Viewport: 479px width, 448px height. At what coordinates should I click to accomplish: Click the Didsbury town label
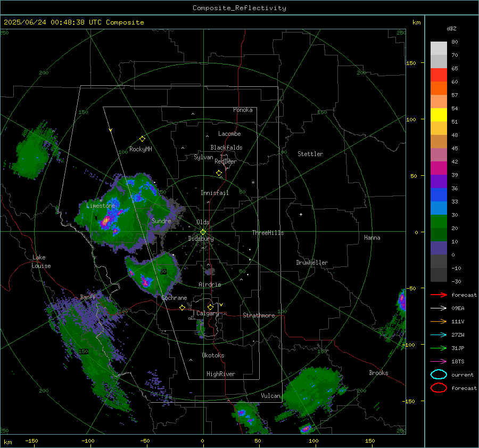click(x=201, y=239)
